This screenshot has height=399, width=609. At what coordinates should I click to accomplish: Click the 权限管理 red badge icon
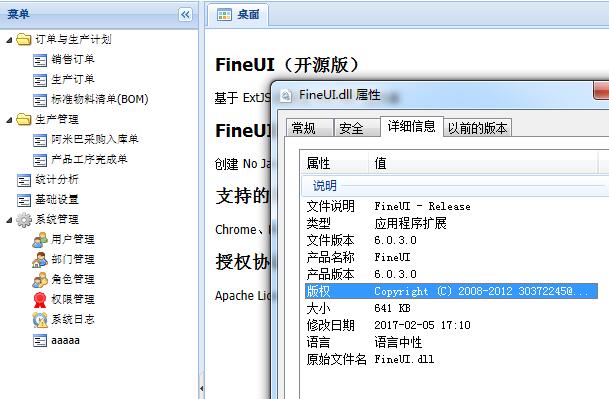tap(40, 300)
